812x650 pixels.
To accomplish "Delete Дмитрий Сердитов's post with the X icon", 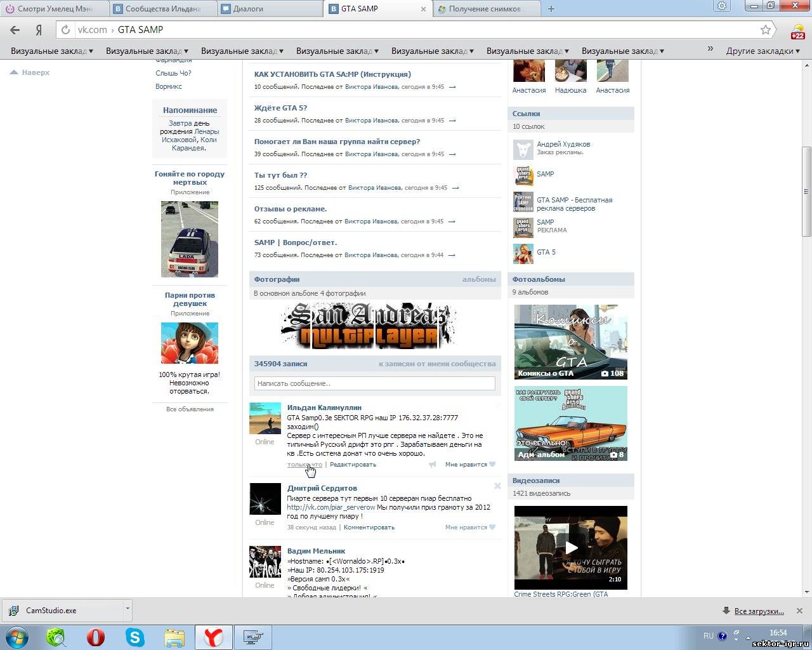I will (497, 486).
